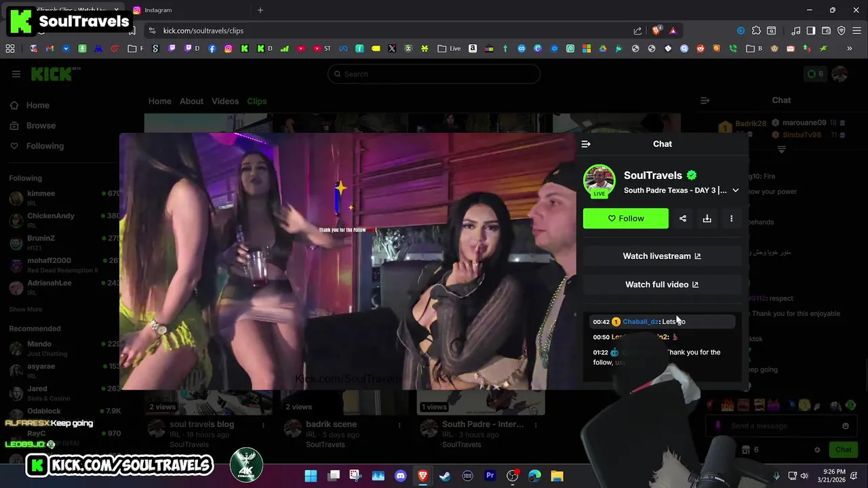Open kimmee channel in Following list
Viewport: 868px width, 488px height.
(64, 197)
